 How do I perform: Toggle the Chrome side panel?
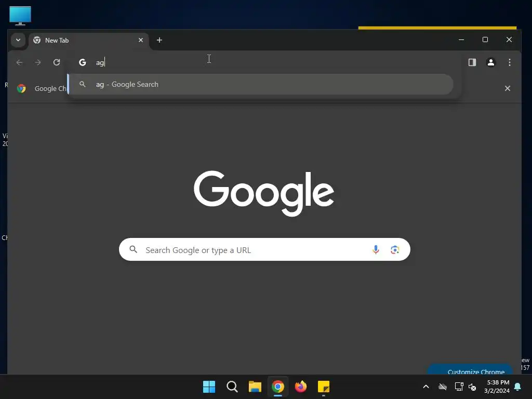coord(472,62)
